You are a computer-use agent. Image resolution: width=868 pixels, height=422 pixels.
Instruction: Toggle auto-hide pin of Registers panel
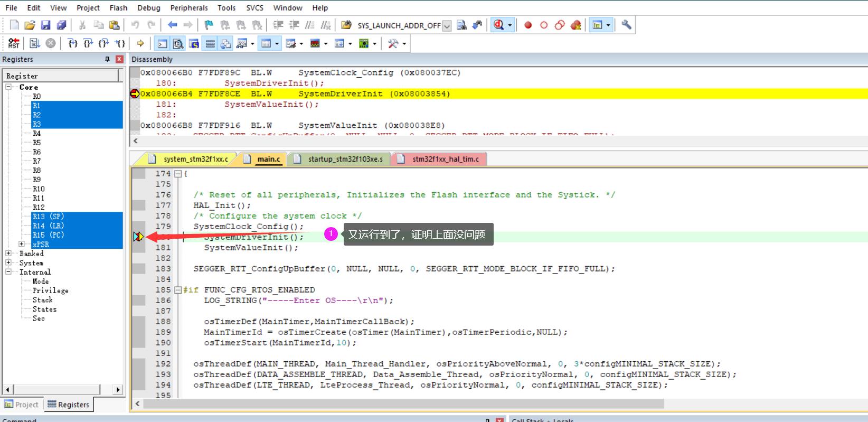coord(108,59)
